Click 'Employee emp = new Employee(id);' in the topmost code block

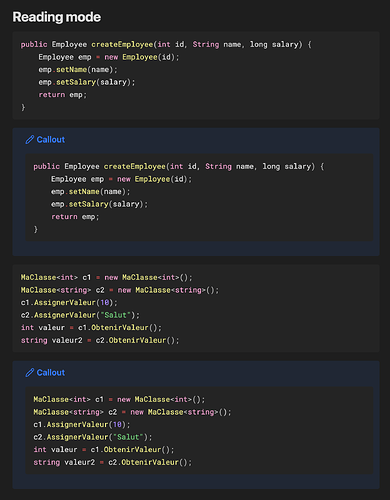click(109, 57)
